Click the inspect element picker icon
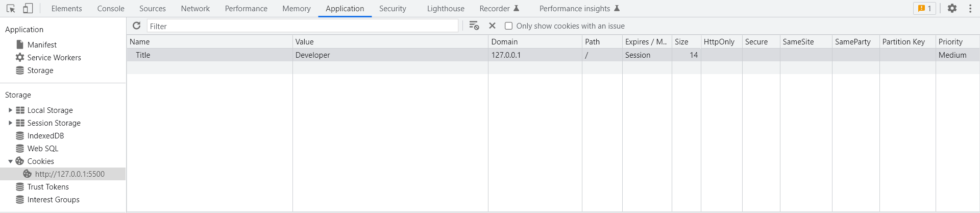Image resolution: width=980 pixels, height=213 pixels. [11, 9]
